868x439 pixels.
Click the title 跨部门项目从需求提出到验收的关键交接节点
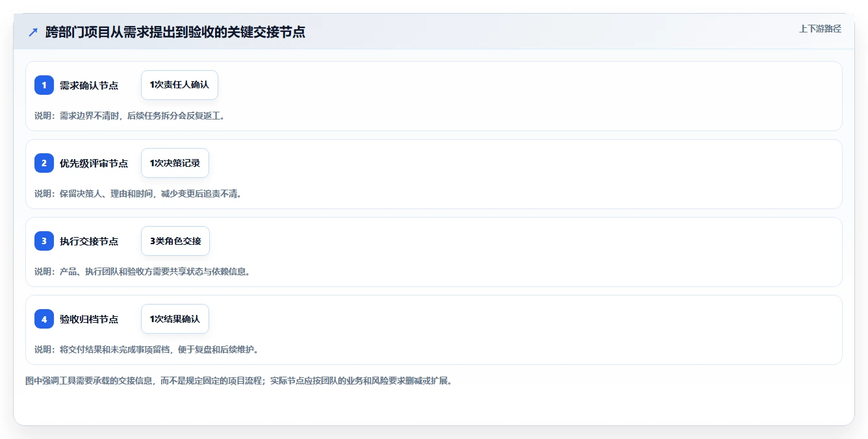(x=175, y=32)
